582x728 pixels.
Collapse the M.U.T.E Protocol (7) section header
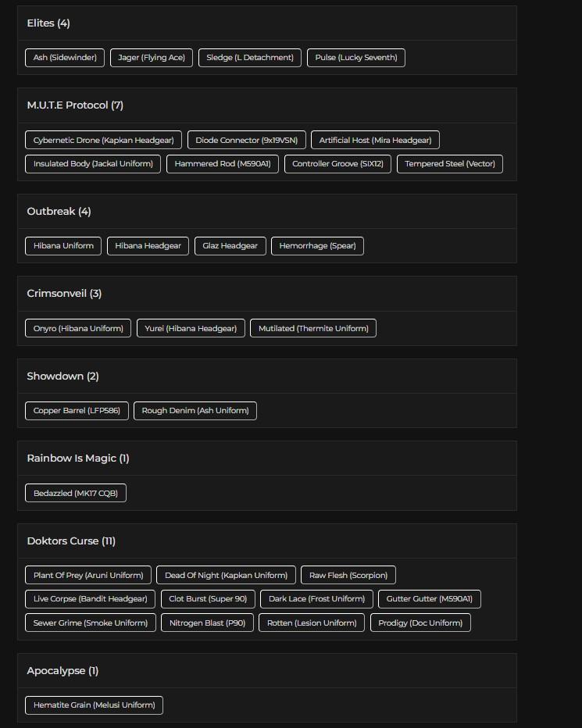[x=75, y=105]
